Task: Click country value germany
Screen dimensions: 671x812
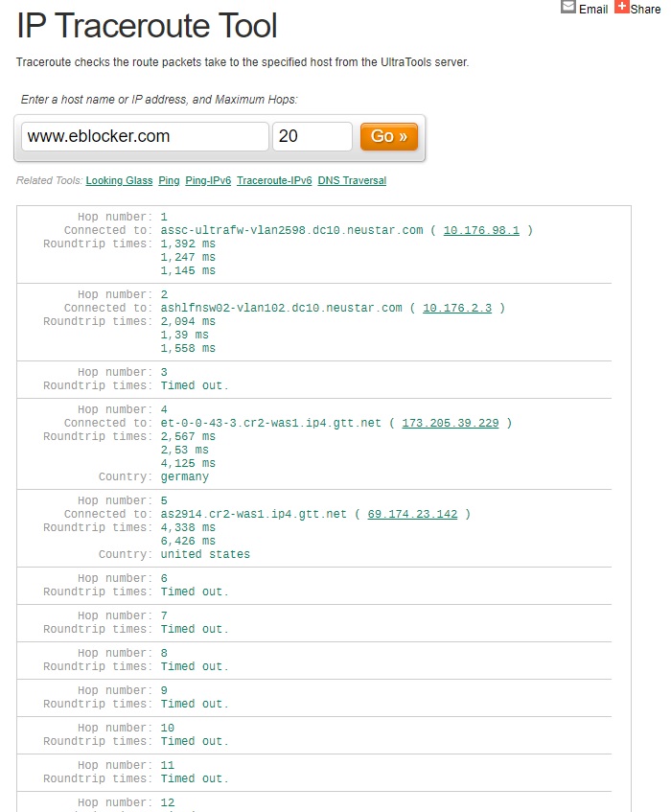Action: point(185,476)
